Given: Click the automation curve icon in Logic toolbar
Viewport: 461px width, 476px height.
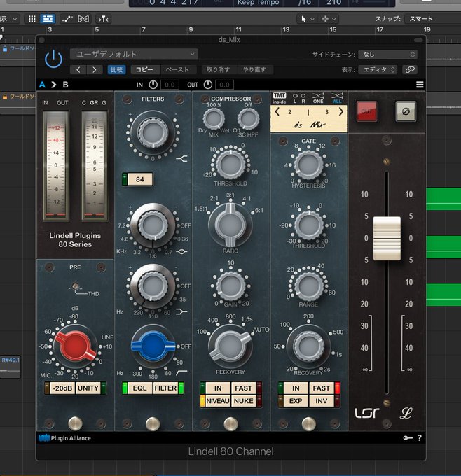Looking at the screenshot, I should [x=67, y=19].
